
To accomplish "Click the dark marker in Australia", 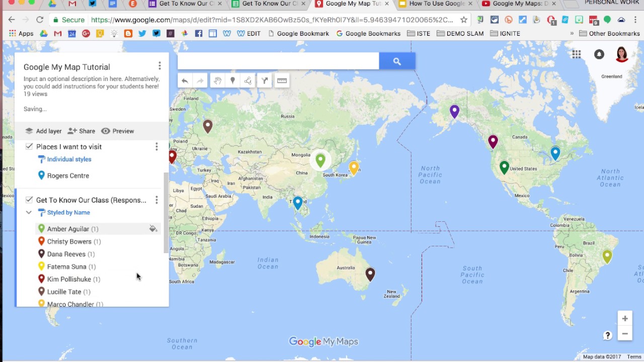I will [x=370, y=274].
